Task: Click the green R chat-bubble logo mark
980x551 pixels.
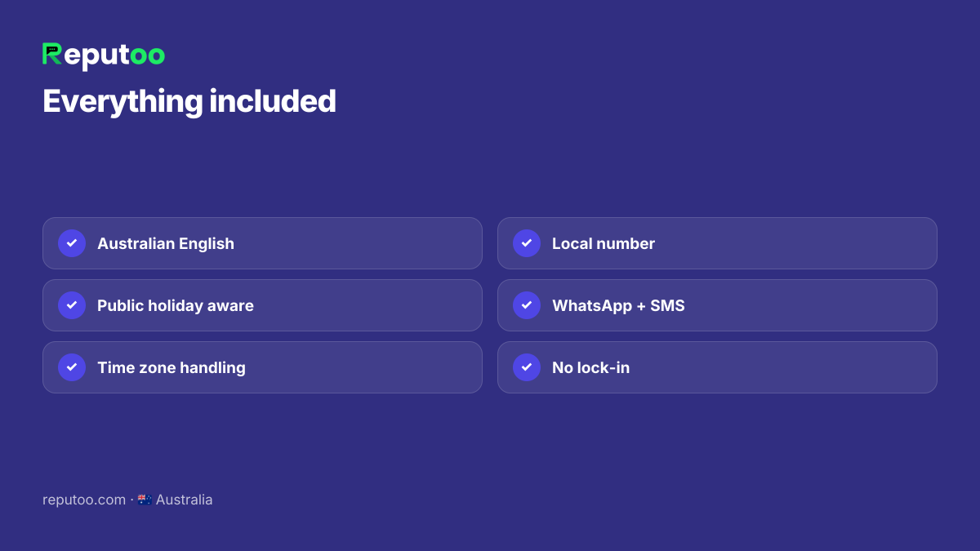Action: click(x=52, y=54)
